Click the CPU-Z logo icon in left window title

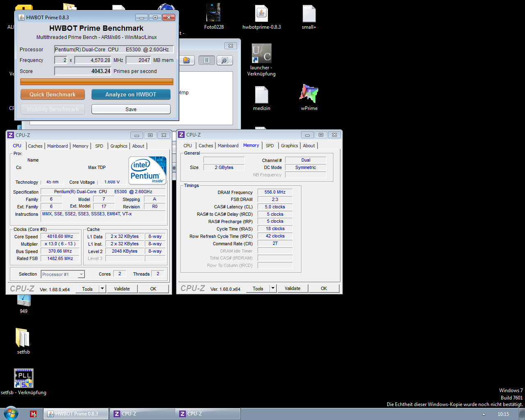click(11, 135)
